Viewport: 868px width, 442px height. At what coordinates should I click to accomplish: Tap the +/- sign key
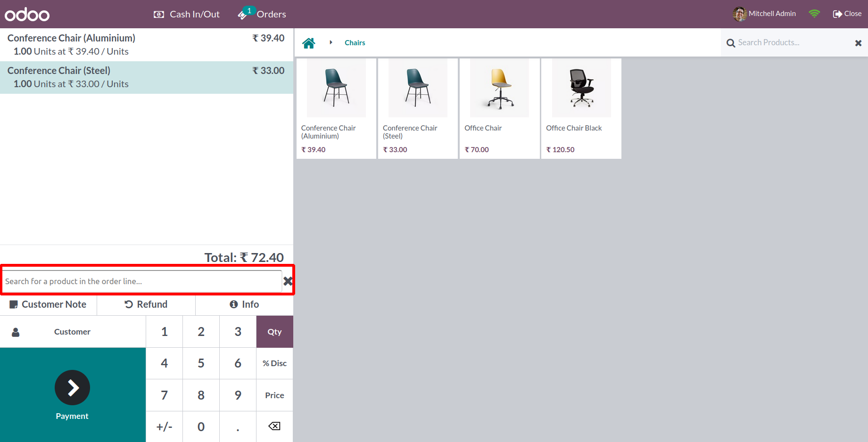[x=164, y=427]
